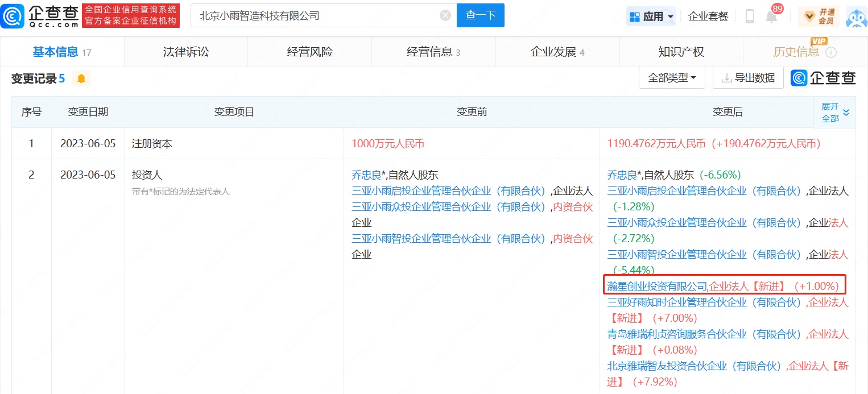Screen dimensions: 868x394
Task: Open the 历史信息 VIP tab
Action: (805, 52)
